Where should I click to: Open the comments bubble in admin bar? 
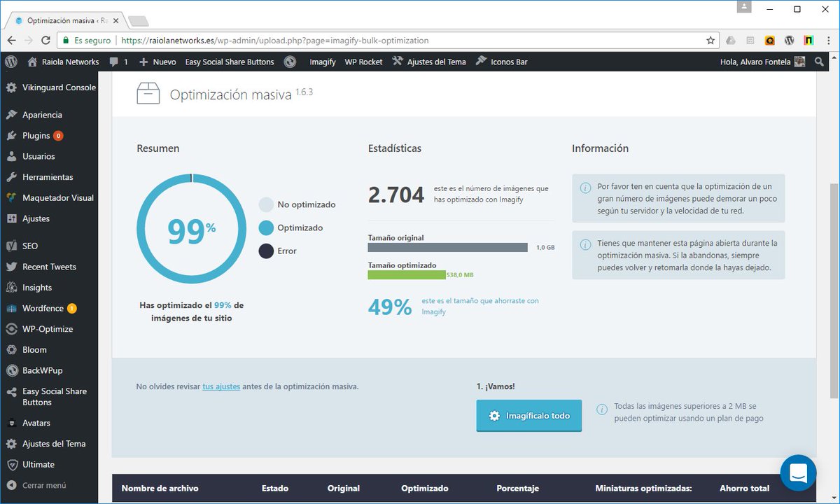point(118,62)
